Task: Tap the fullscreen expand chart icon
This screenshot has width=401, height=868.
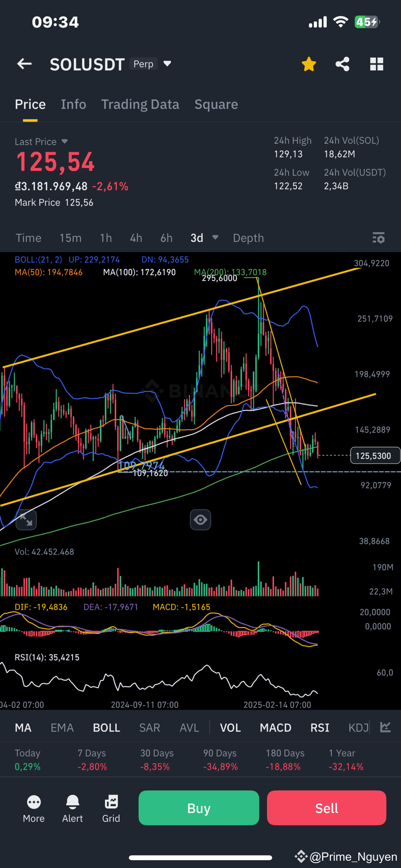Action: pyautogui.click(x=26, y=520)
